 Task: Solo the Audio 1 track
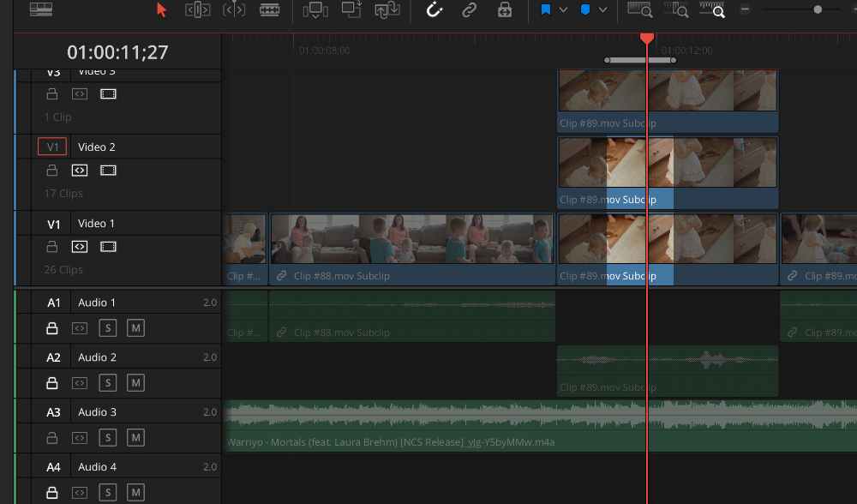108,328
